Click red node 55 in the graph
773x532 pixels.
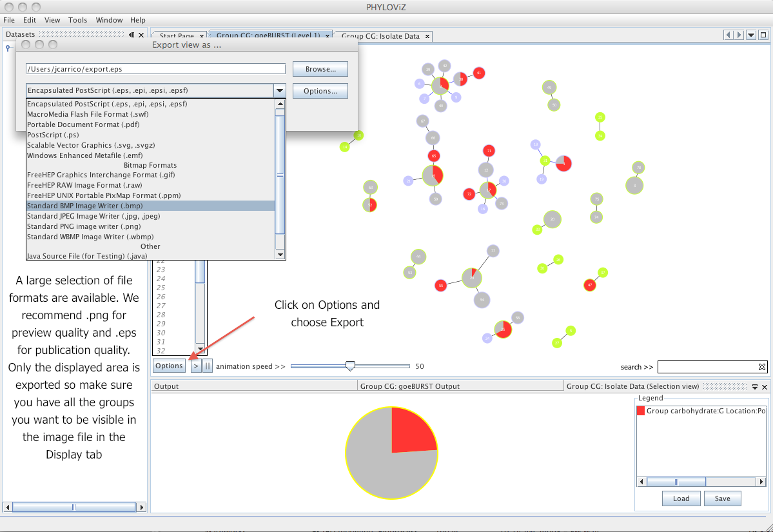tap(441, 285)
